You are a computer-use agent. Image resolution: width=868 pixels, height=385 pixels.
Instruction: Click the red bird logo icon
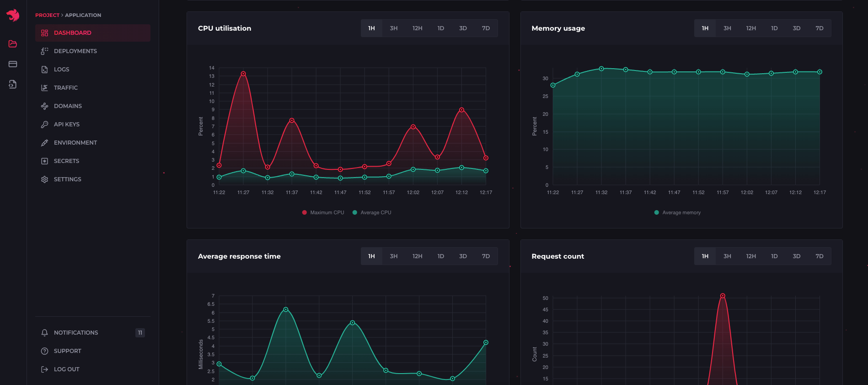tap(13, 15)
